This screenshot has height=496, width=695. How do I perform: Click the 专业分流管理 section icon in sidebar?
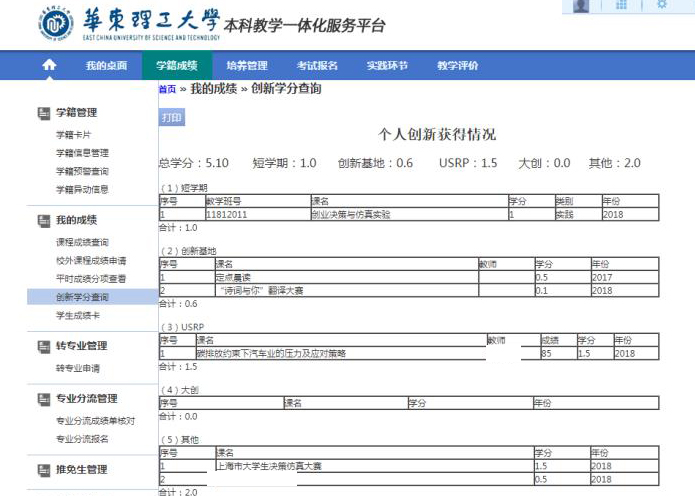[44, 399]
